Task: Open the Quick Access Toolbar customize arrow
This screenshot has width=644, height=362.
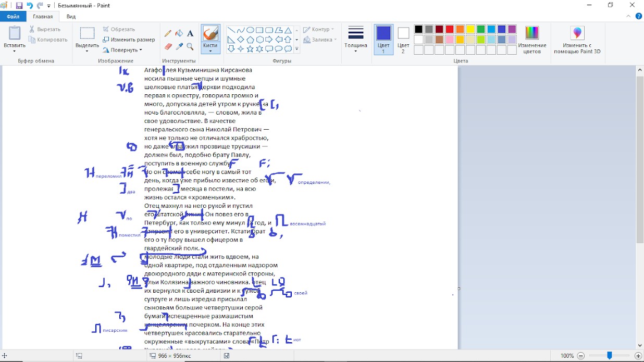Action: [x=49, y=6]
